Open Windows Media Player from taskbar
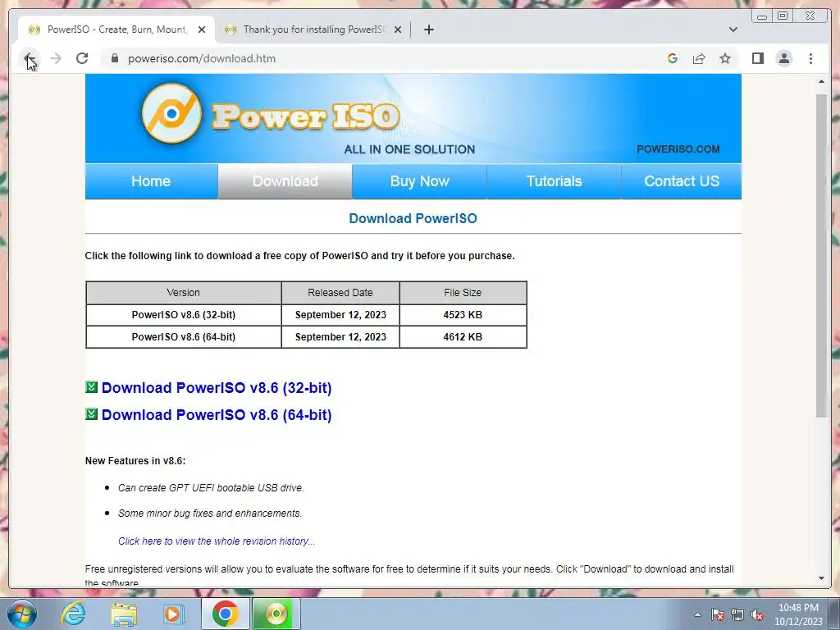840x630 pixels. point(174,614)
